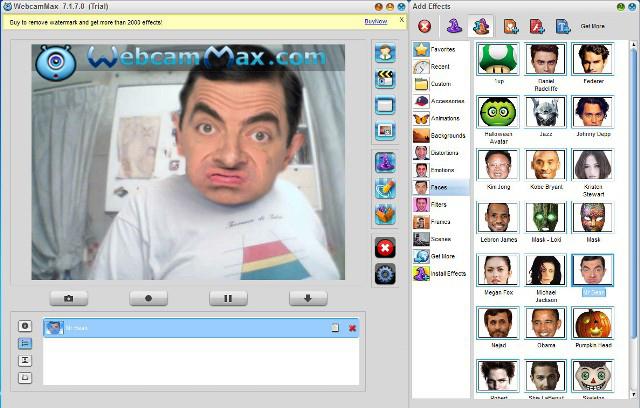Choose the Pumpkin Head face effect
640x408 pixels.
pyautogui.click(x=593, y=323)
